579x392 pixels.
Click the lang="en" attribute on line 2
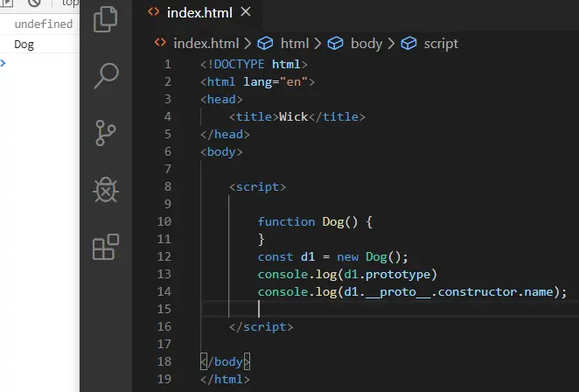[276, 81]
